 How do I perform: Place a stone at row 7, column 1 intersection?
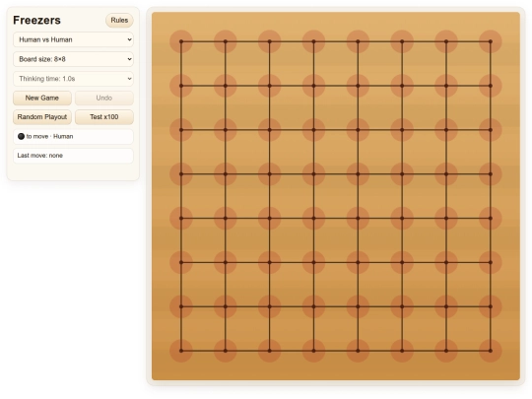181,306
